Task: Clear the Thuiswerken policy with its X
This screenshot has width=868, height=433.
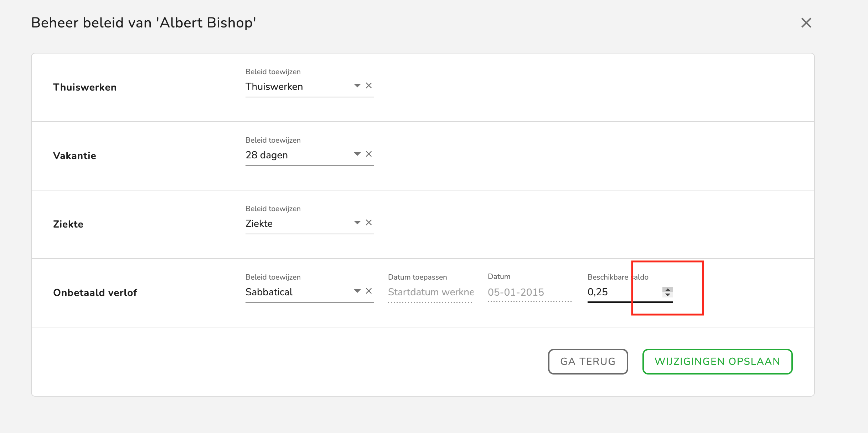Action: [369, 86]
